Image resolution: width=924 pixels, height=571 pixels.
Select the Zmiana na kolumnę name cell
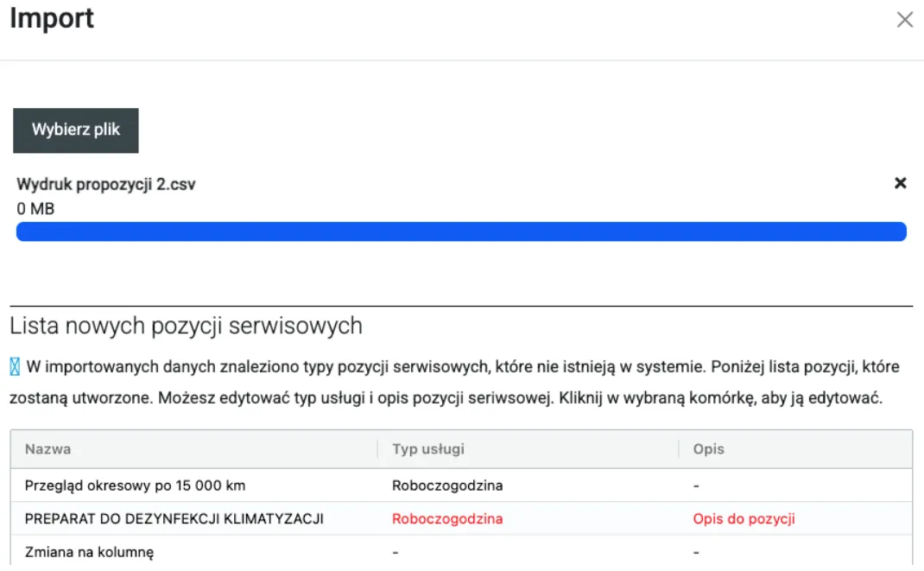coord(90,552)
